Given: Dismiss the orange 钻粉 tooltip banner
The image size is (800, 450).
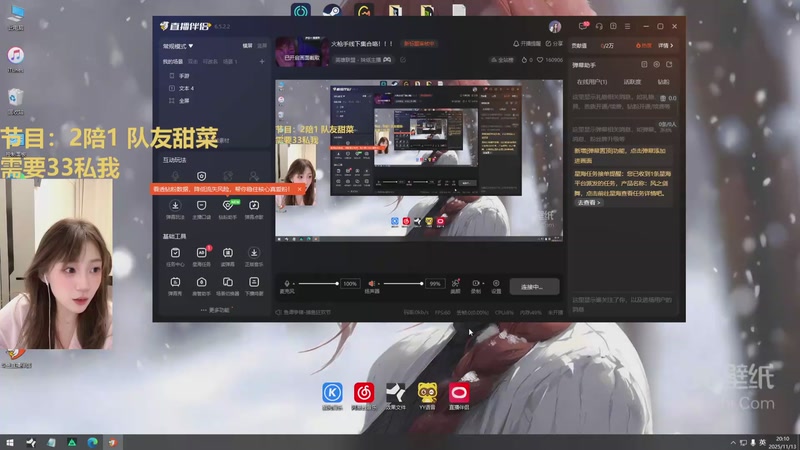Looking at the screenshot, I should pos(299,189).
